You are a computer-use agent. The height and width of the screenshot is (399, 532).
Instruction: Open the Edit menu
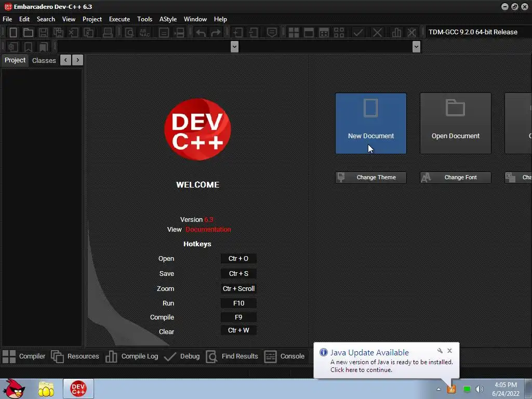24,19
